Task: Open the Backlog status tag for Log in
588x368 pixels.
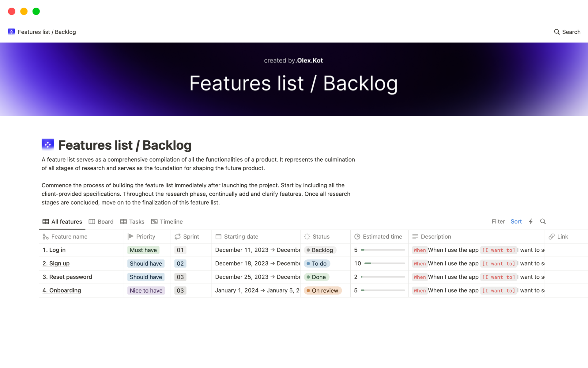Action: (x=320, y=250)
